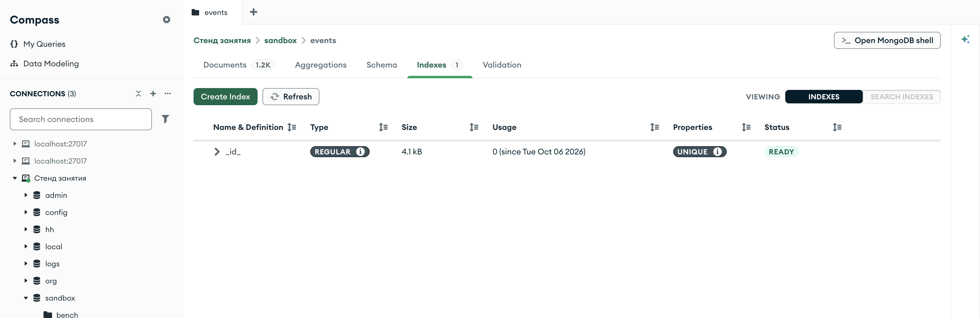Add a new connection plus icon
The image size is (980, 318).
(x=153, y=94)
